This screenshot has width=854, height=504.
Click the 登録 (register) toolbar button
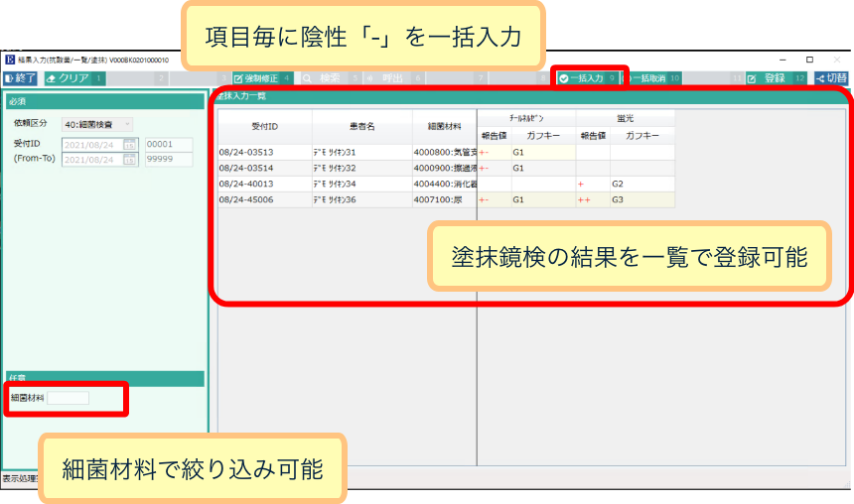[773, 77]
